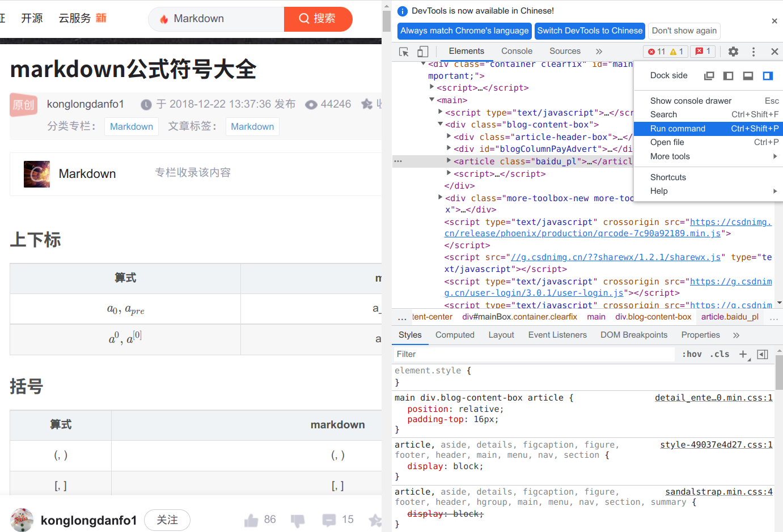Show more Styles pane tabs

point(736,335)
